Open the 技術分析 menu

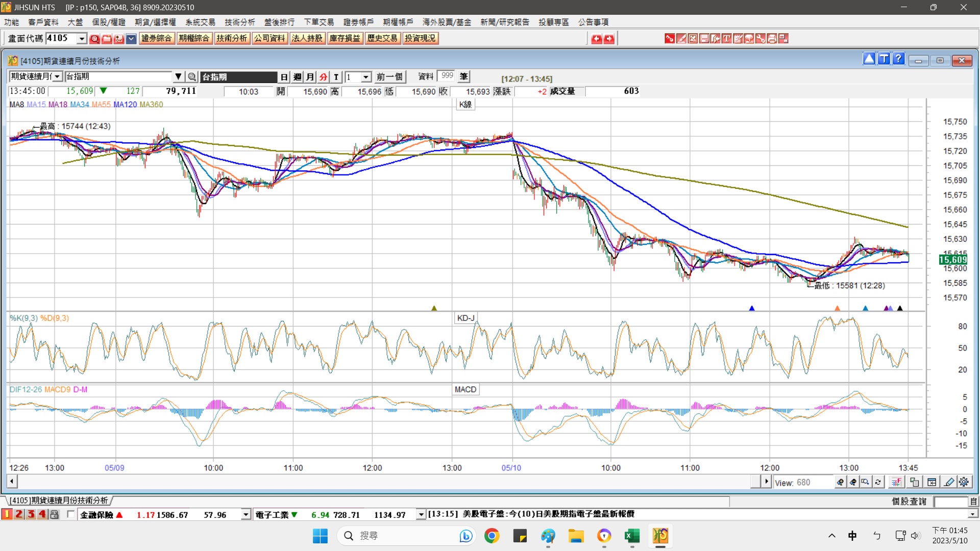click(239, 22)
